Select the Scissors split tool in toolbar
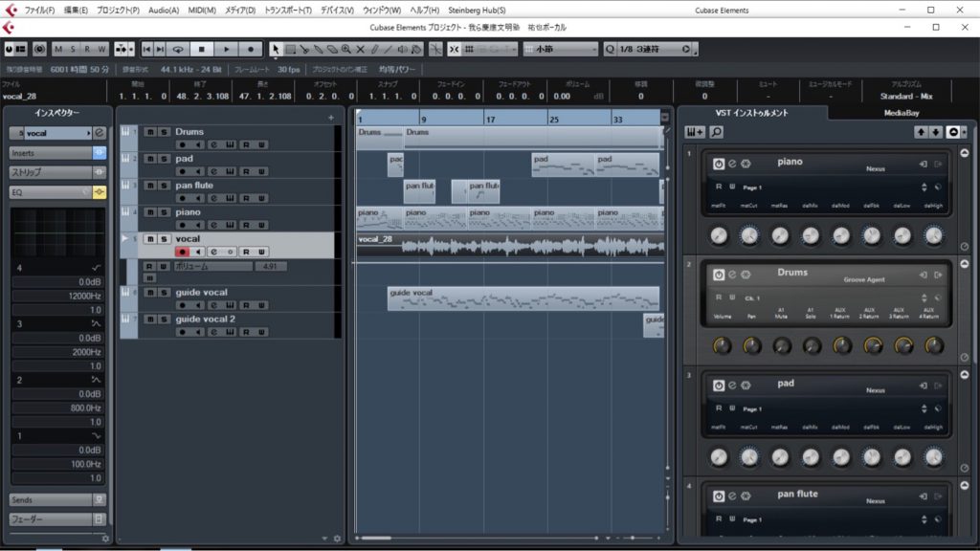Viewport: 980px width, 551px height. pyautogui.click(x=303, y=49)
